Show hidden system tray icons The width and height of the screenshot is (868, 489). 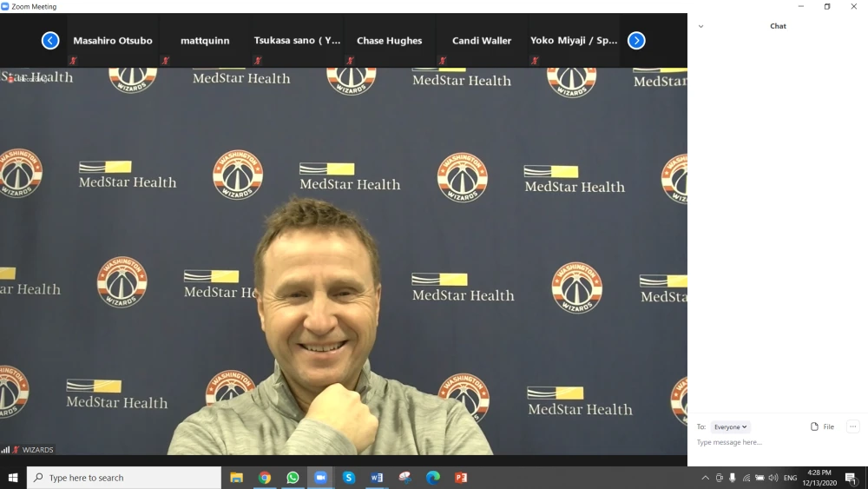[x=705, y=478]
